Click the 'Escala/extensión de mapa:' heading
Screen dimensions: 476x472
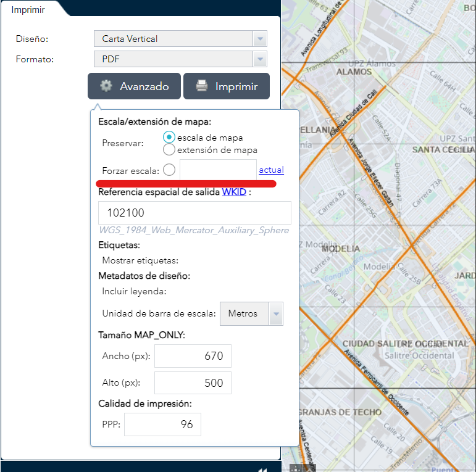[154, 122]
